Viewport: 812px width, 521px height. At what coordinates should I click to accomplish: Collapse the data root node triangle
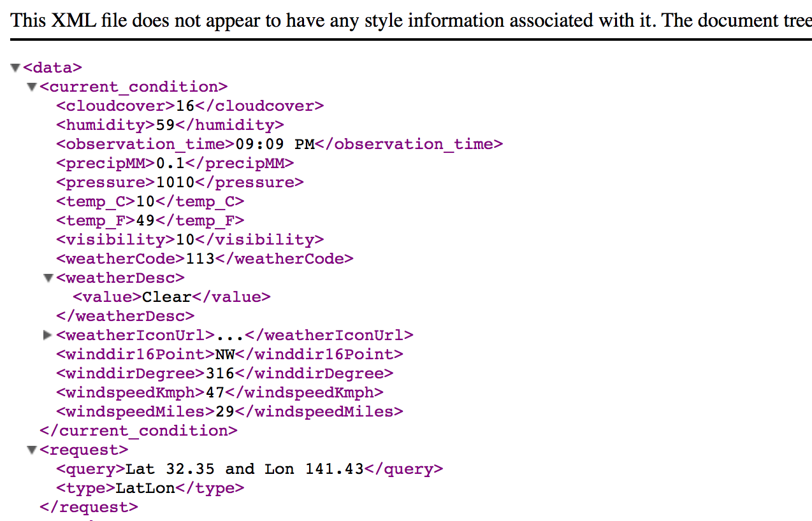tap(16, 68)
